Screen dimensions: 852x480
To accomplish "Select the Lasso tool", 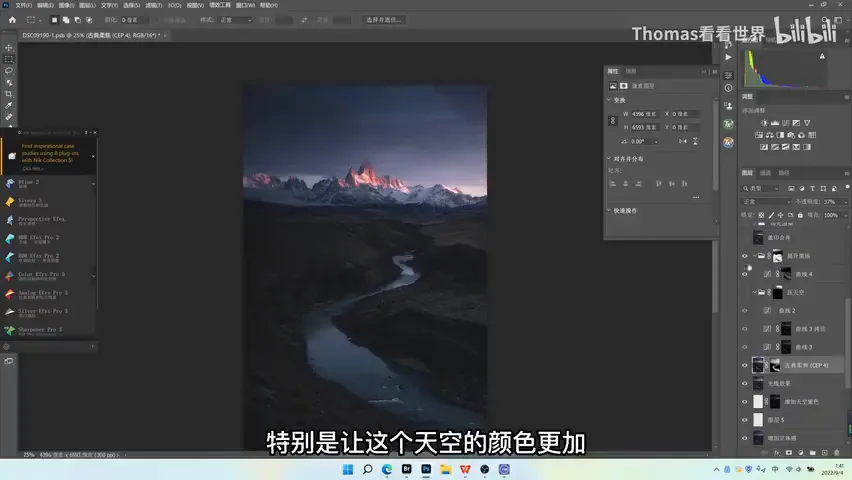I will click(x=9, y=71).
